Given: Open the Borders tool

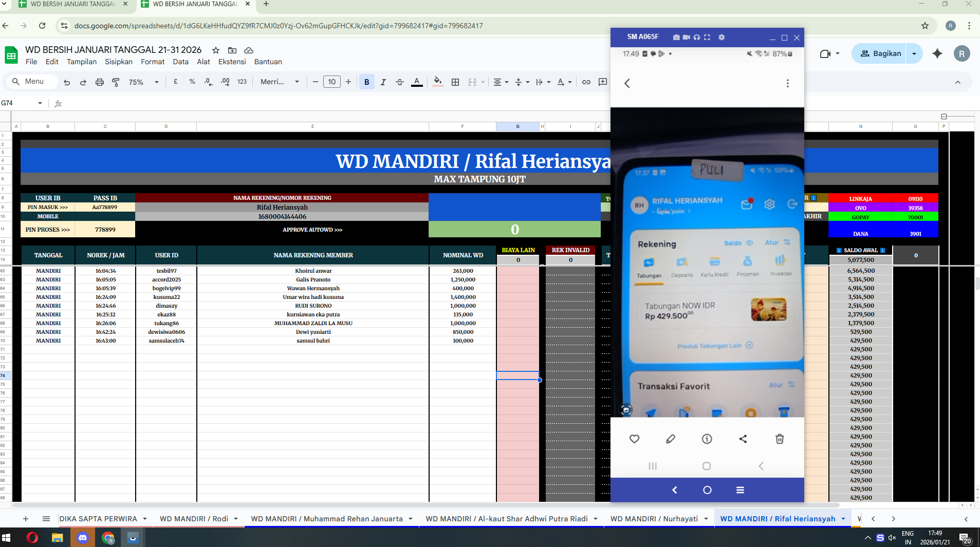Looking at the screenshot, I should [455, 82].
